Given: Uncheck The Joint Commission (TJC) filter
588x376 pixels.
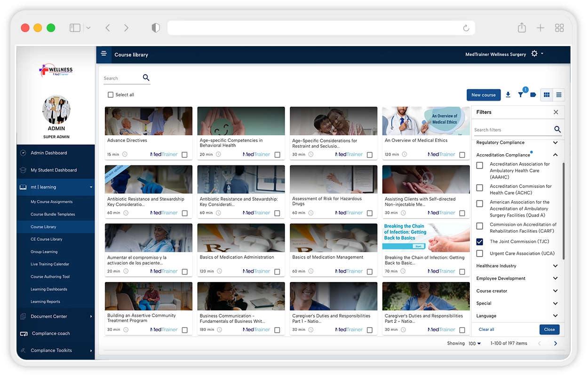Looking at the screenshot, I should coord(480,242).
